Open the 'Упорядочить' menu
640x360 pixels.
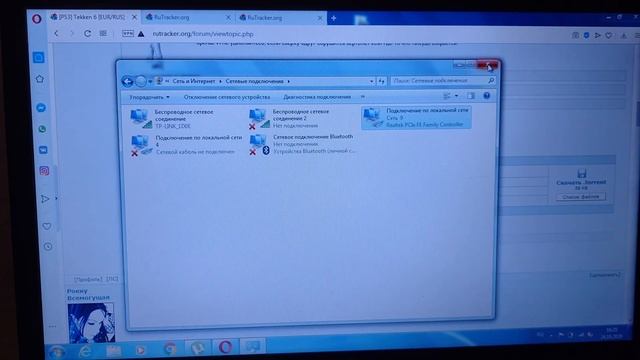pos(149,97)
